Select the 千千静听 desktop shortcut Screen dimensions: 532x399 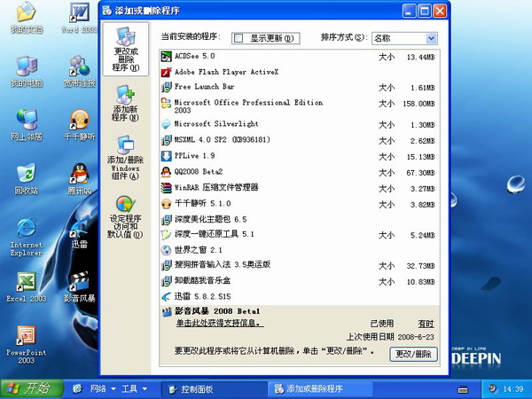coord(80,125)
